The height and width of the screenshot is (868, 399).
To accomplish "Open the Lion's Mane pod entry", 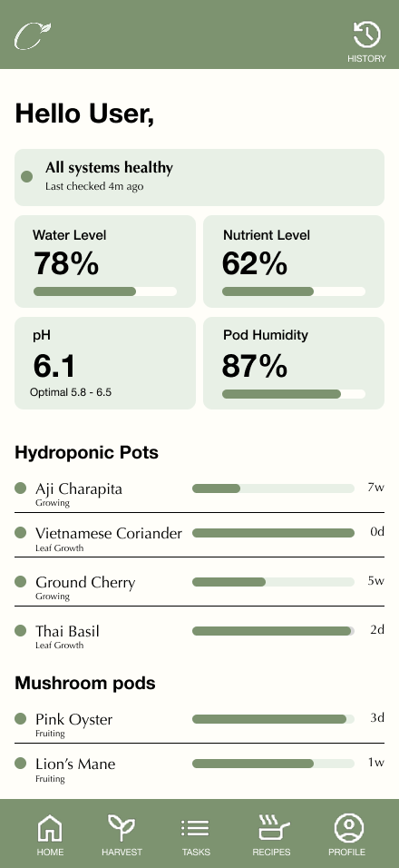I will (199, 769).
